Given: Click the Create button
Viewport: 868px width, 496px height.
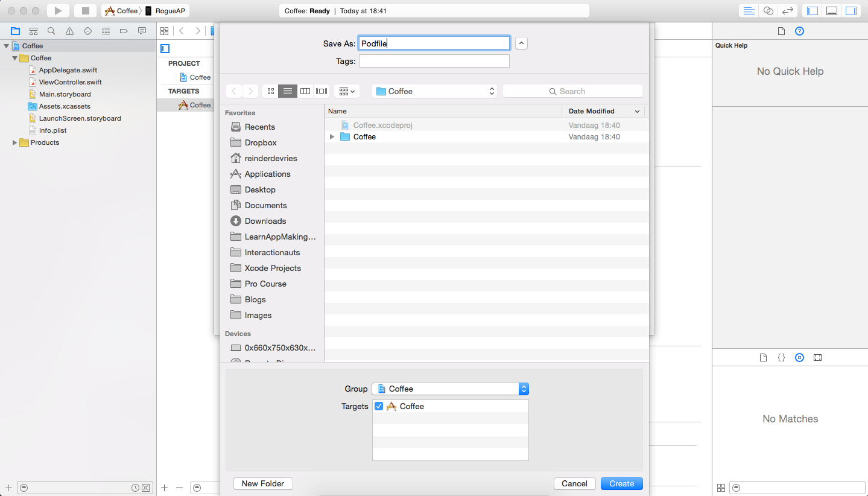Looking at the screenshot, I should click(x=622, y=483).
